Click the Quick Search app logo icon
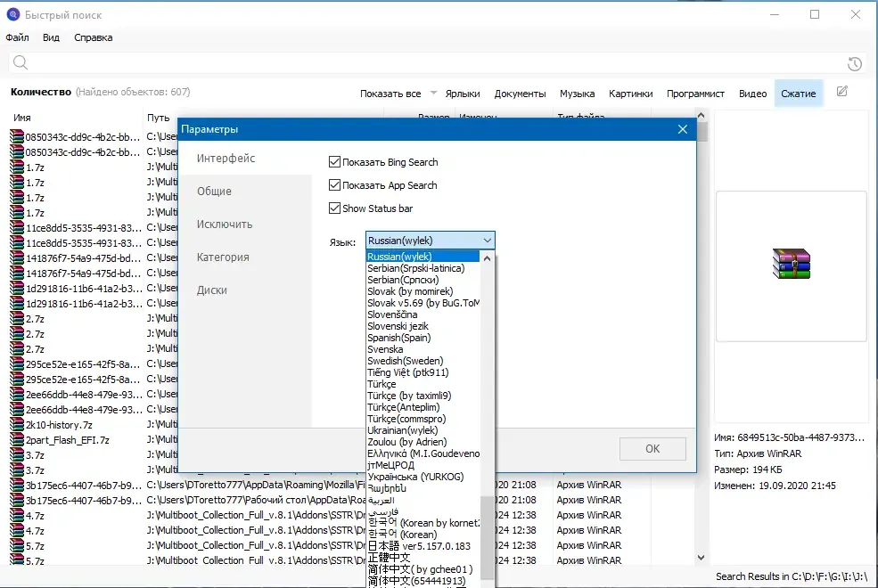This screenshot has width=878, height=588. point(12,14)
